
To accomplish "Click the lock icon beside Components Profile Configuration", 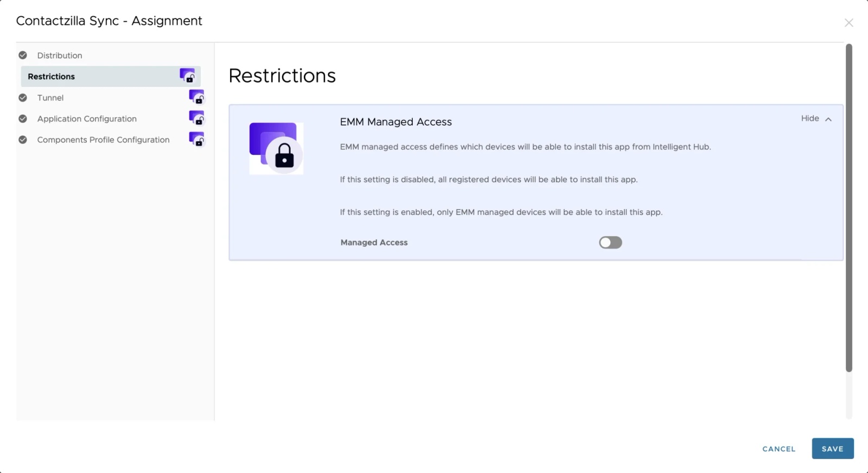I will tap(196, 140).
